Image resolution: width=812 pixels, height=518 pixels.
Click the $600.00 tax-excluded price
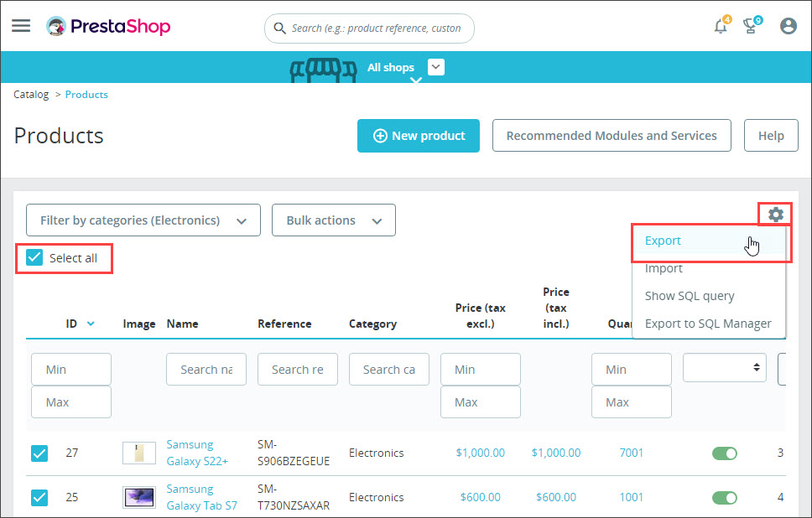click(480, 497)
